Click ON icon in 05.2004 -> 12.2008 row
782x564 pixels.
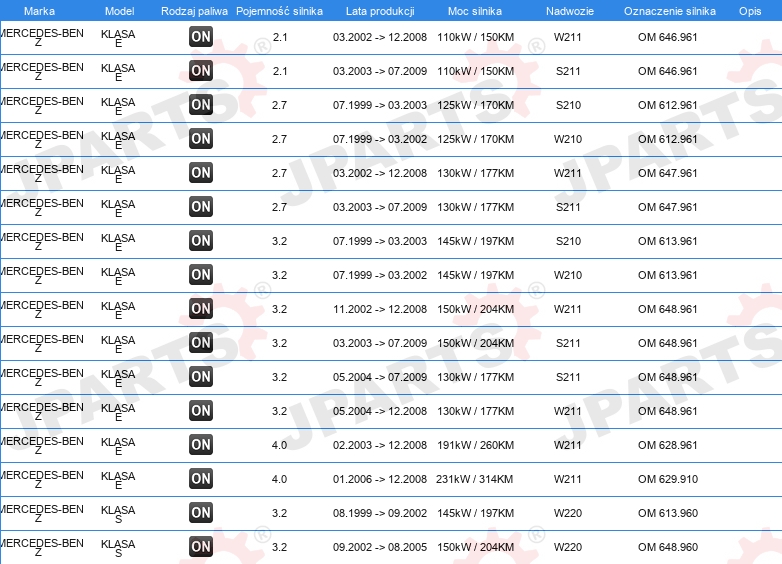click(x=201, y=410)
